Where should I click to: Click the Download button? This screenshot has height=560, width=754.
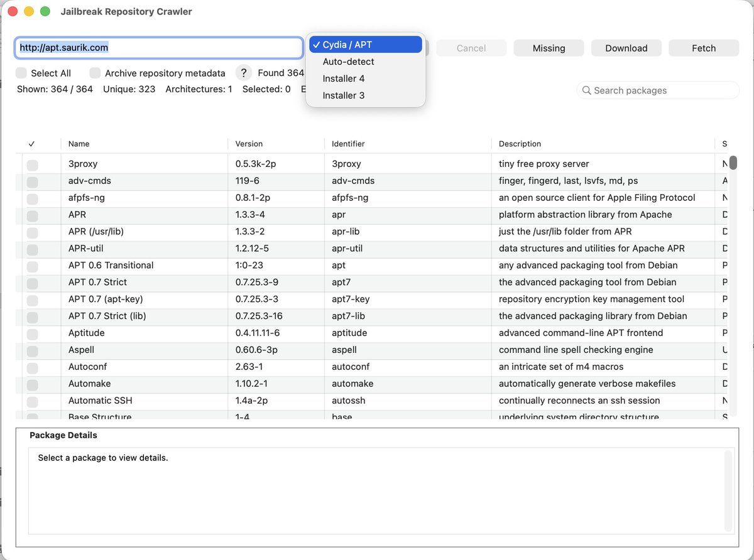click(x=626, y=48)
